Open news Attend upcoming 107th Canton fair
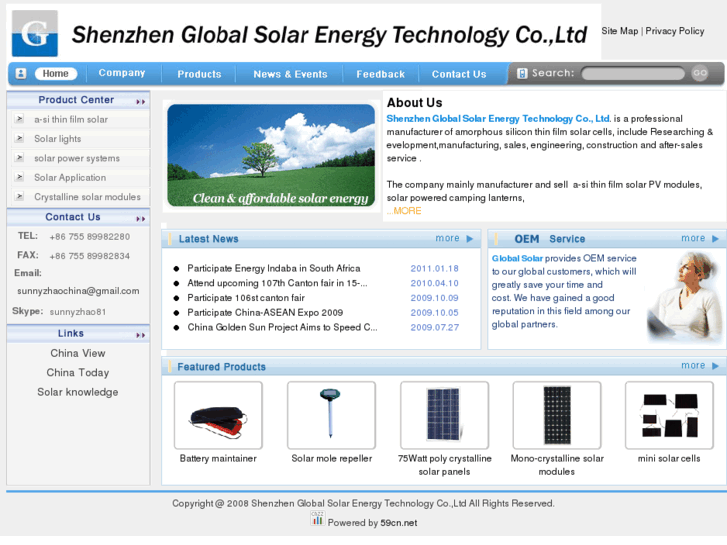Viewport: 727px width, 545px height. pyautogui.click(x=277, y=283)
